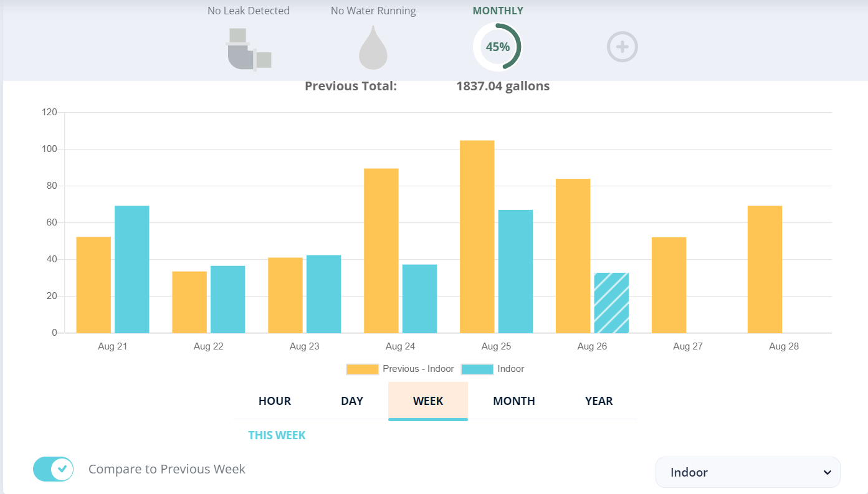
Task: Click the Aug 23 orange Previous bar
Action: pyautogui.click(x=285, y=295)
